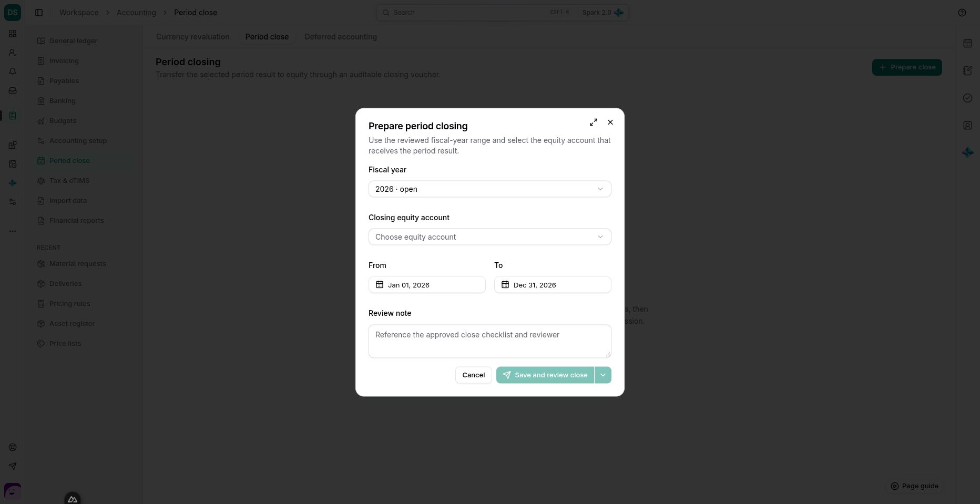Viewport: 980px width, 504px height.
Task: Switch to the Currency revaluation tab
Action: [193, 37]
